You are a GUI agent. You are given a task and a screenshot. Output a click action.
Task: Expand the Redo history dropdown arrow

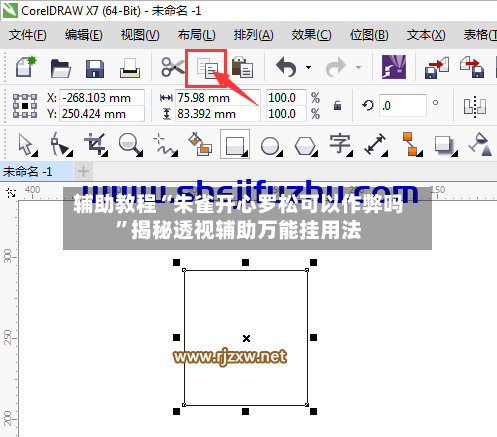(358, 67)
